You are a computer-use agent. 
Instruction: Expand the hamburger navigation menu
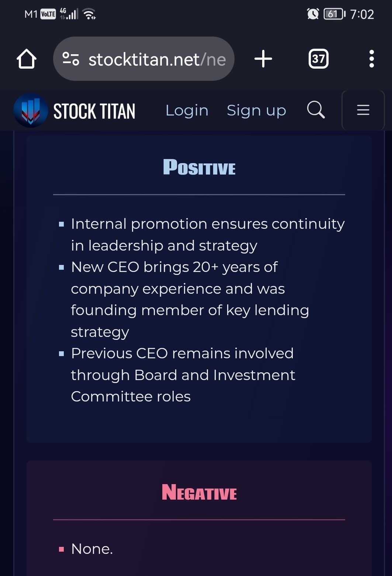coord(363,110)
